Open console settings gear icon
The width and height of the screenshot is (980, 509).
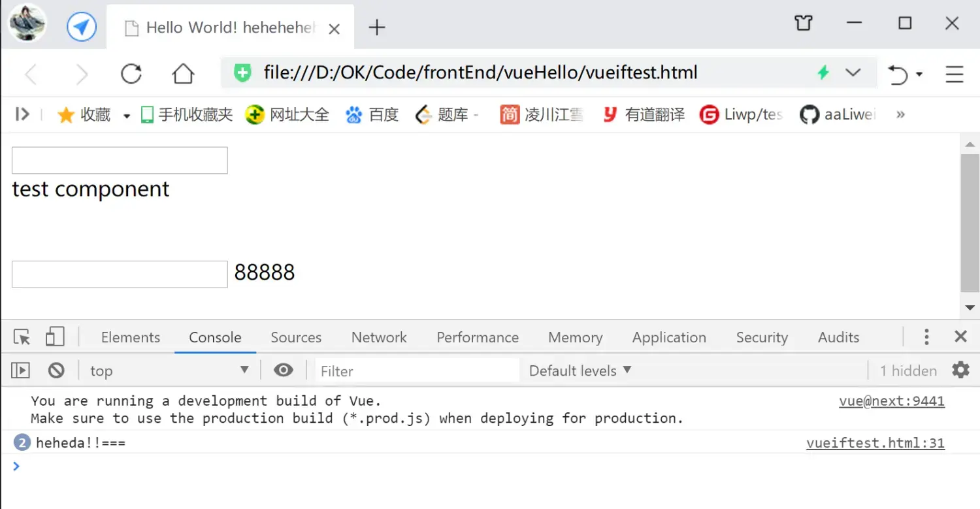[x=960, y=370]
